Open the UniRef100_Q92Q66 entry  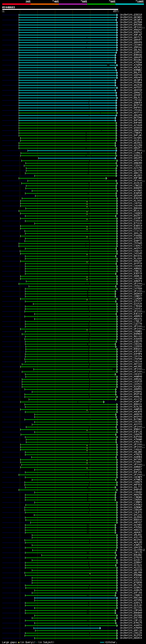(x=131, y=615)
